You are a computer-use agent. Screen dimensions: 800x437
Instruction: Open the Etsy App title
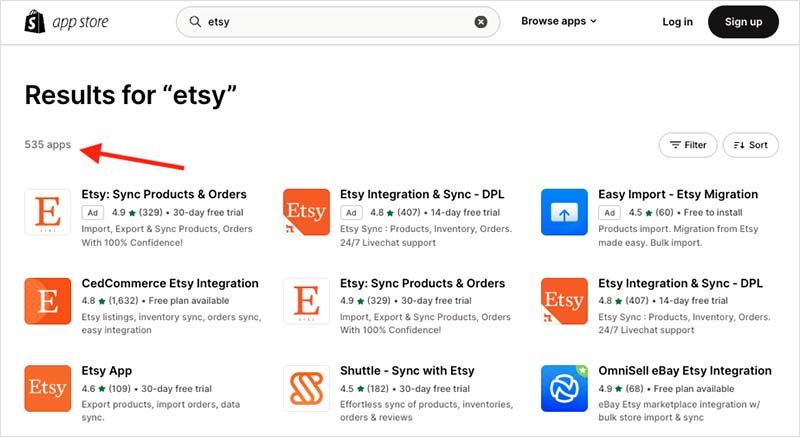(x=107, y=371)
